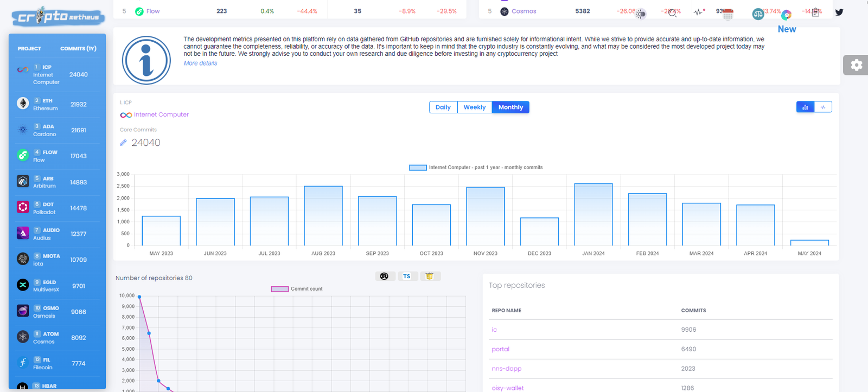
Task: Open the colorful donut chart icon
Action: click(786, 15)
